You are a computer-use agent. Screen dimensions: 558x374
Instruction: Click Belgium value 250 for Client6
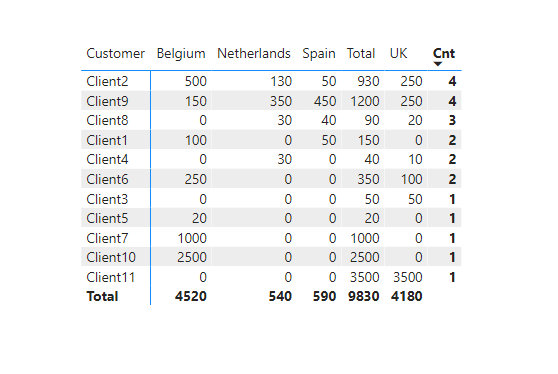tap(196, 179)
